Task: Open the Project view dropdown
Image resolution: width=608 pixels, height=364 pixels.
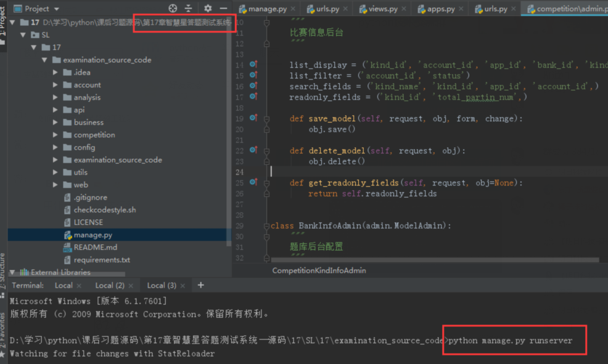Action: tap(57, 9)
